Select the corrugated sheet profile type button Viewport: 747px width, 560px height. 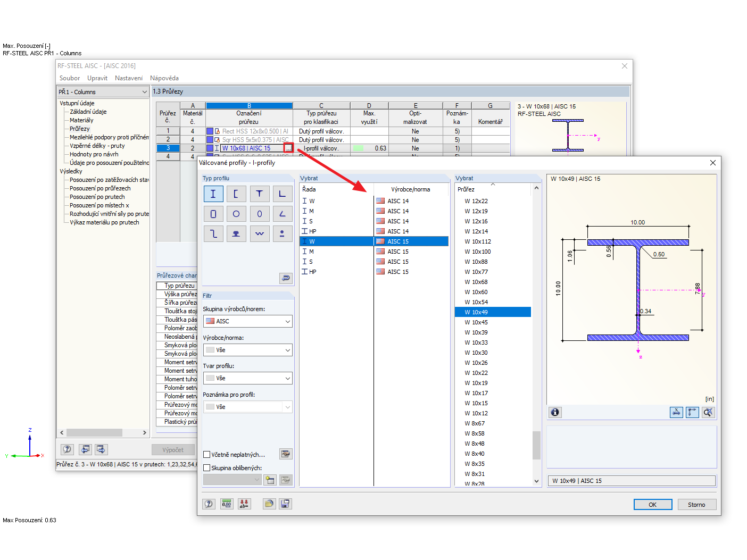tap(259, 233)
